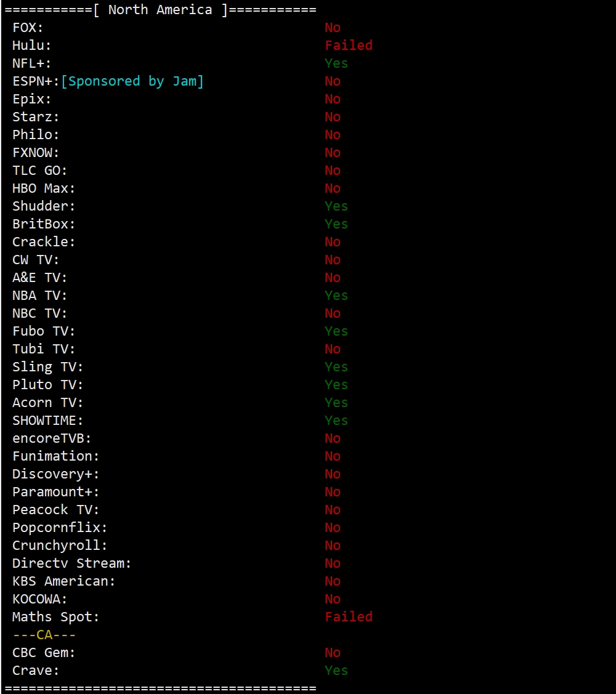This screenshot has width=616, height=694.
Task: Click the NFL+ label
Action: coord(32,63)
